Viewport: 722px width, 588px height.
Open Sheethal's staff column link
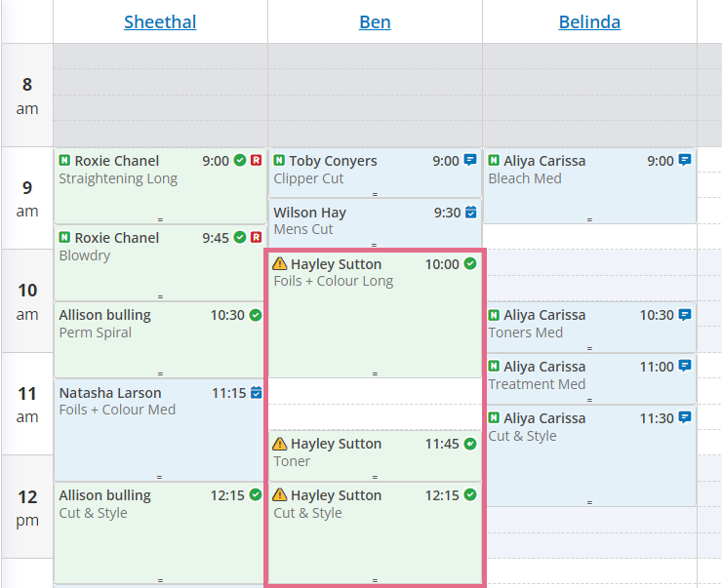[160, 22]
